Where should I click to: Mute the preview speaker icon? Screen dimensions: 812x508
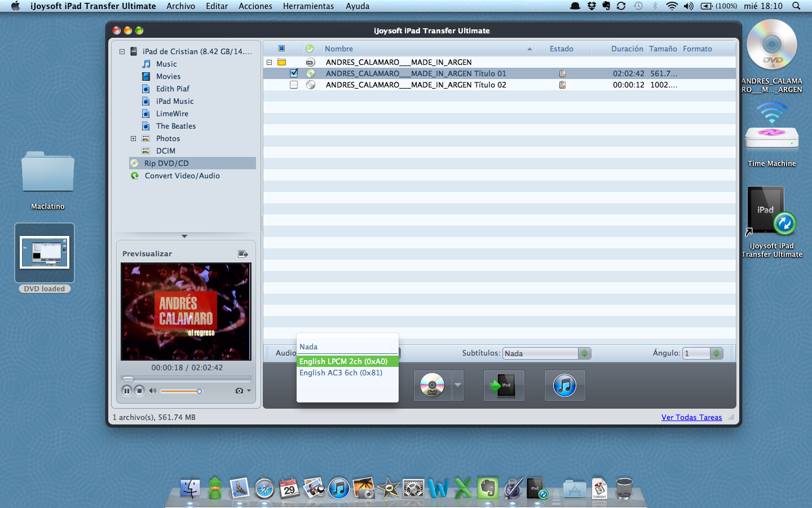click(x=152, y=391)
